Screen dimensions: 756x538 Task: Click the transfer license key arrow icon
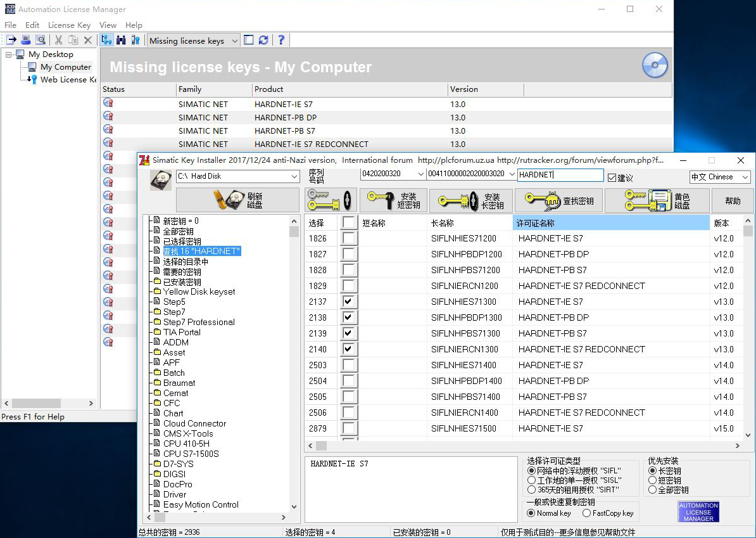point(11,40)
